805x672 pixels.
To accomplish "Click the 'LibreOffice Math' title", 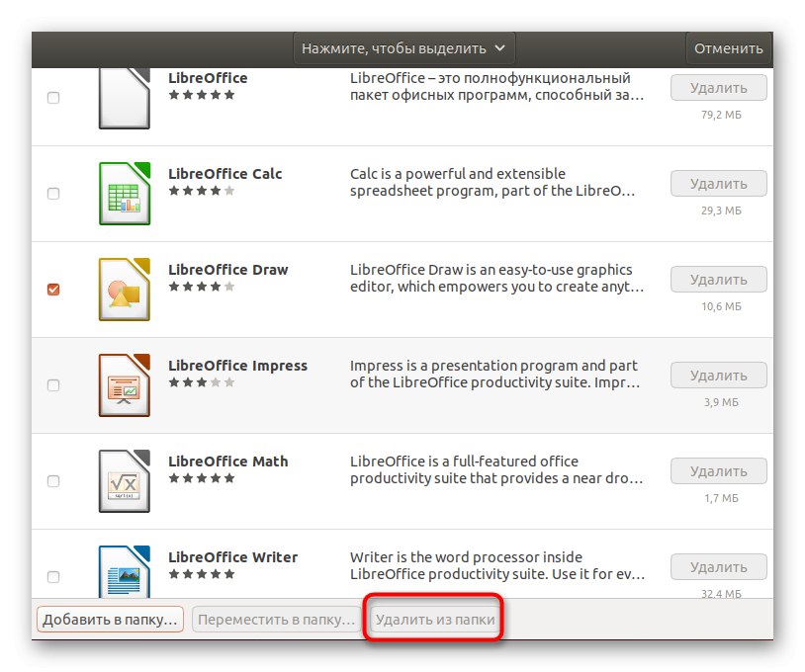I will coord(228,462).
